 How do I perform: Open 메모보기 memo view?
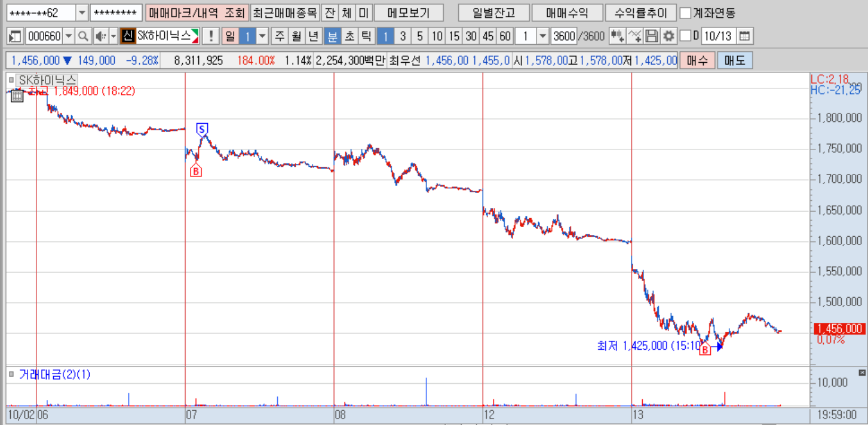409,13
